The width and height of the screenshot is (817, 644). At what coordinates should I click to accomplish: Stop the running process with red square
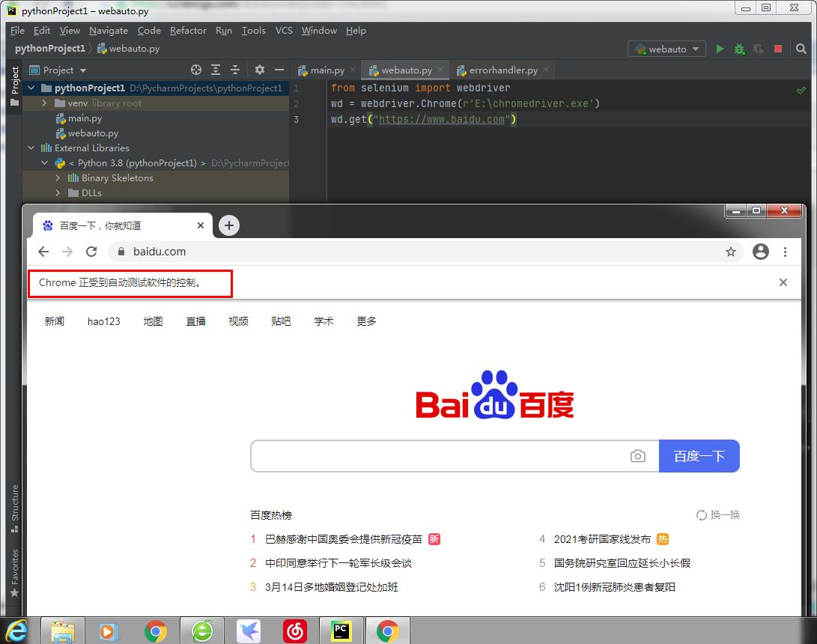tap(778, 49)
